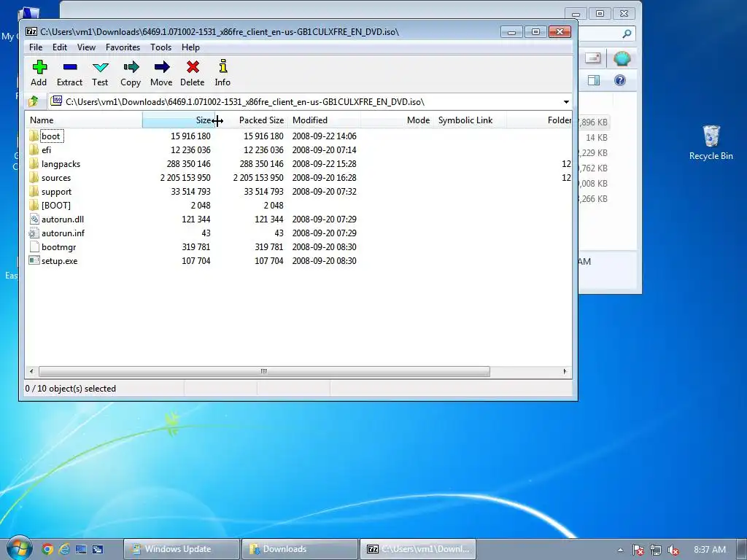The width and height of the screenshot is (747, 560).
Task: Select the sources modified date 2008-09-20 16:28
Action: tap(325, 178)
